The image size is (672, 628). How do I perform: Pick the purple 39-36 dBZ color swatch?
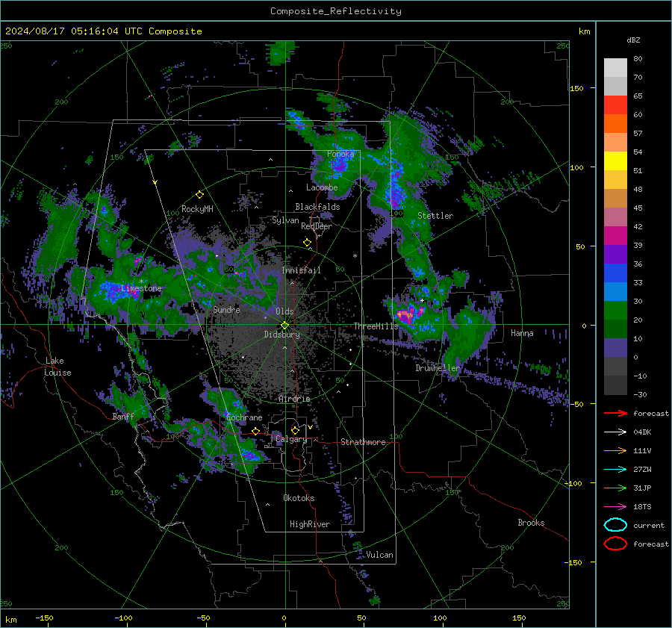pyautogui.click(x=615, y=254)
